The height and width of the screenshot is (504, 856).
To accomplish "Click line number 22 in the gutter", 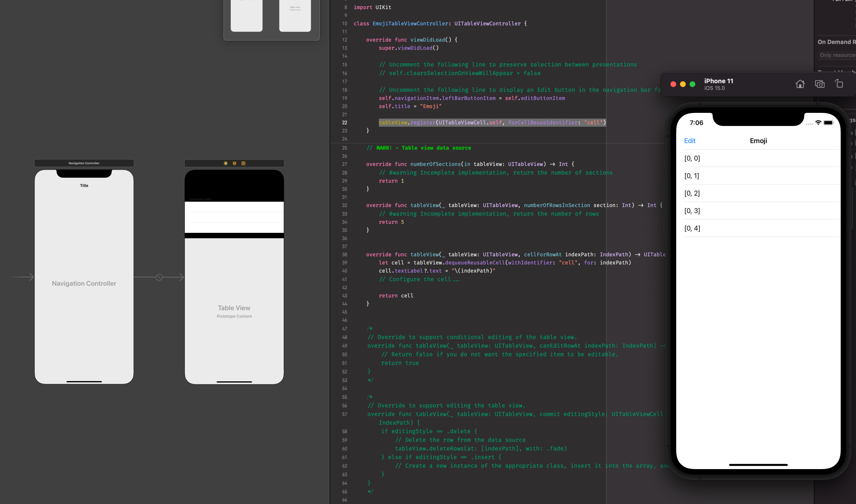I will click(x=345, y=123).
